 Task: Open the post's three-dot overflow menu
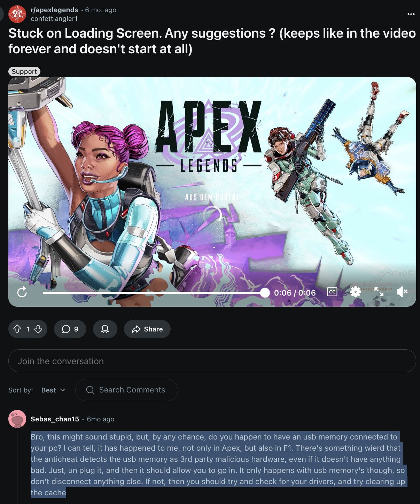[x=411, y=14]
